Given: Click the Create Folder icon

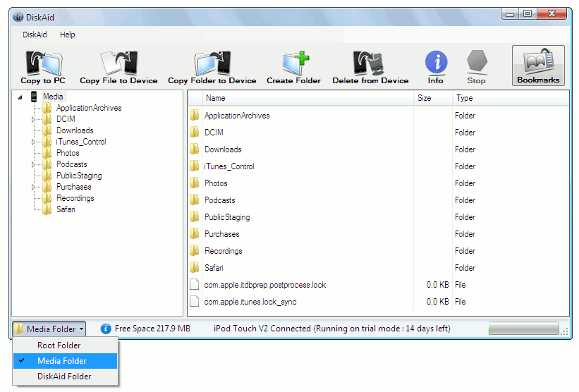Looking at the screenshot, I should point(295,63).
